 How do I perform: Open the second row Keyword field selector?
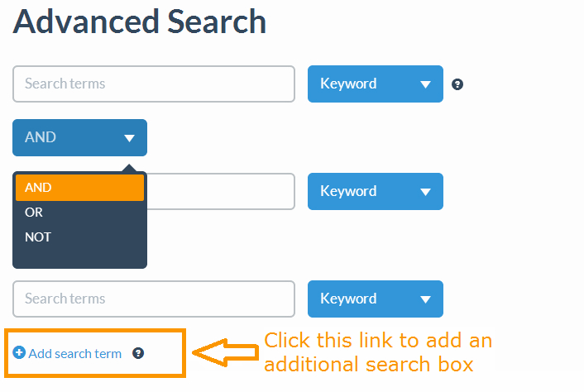pyautogui.click(x=376, y=191)
